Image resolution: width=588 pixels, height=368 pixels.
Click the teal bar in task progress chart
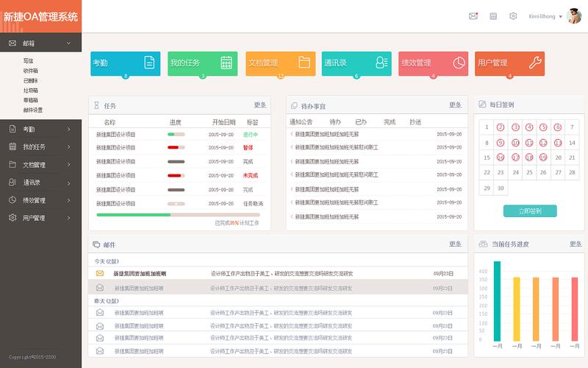(497, 301)
